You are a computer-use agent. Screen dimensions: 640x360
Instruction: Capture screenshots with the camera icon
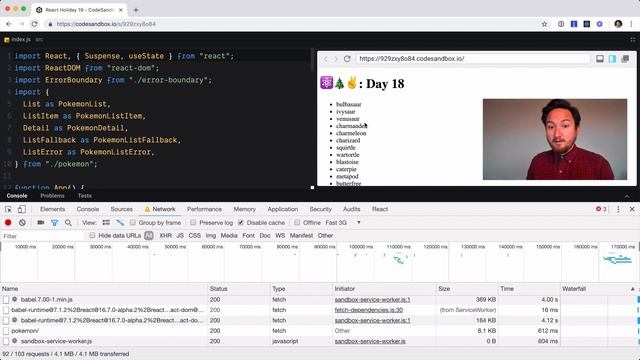coord(40,222)
